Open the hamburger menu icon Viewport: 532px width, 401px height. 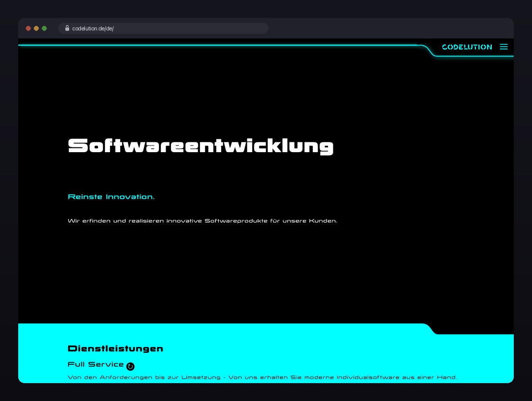(x=504, y=47)
